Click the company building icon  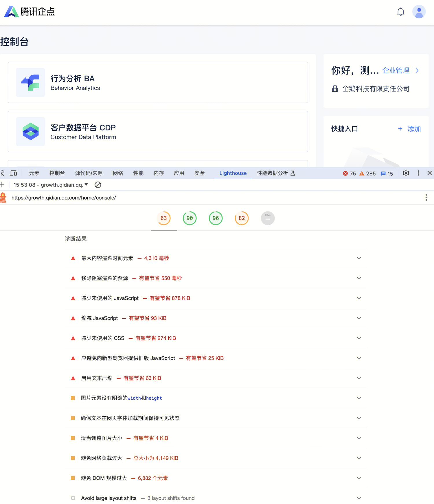[335, 89]
